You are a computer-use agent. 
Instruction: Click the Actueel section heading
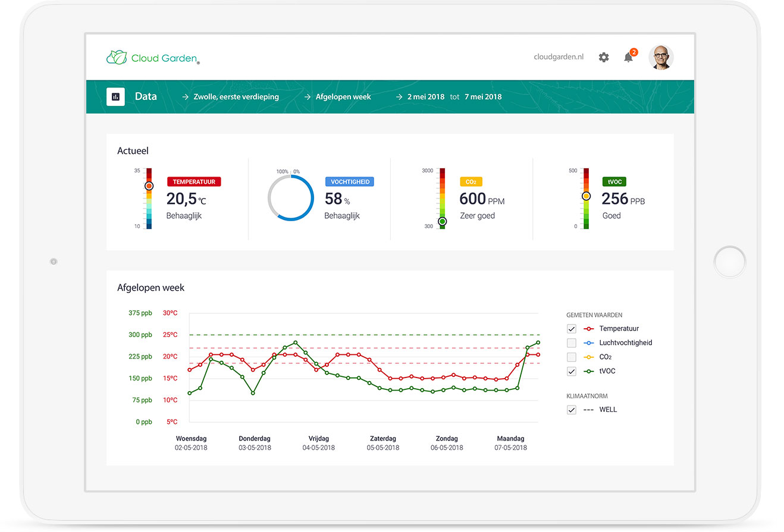133,151
